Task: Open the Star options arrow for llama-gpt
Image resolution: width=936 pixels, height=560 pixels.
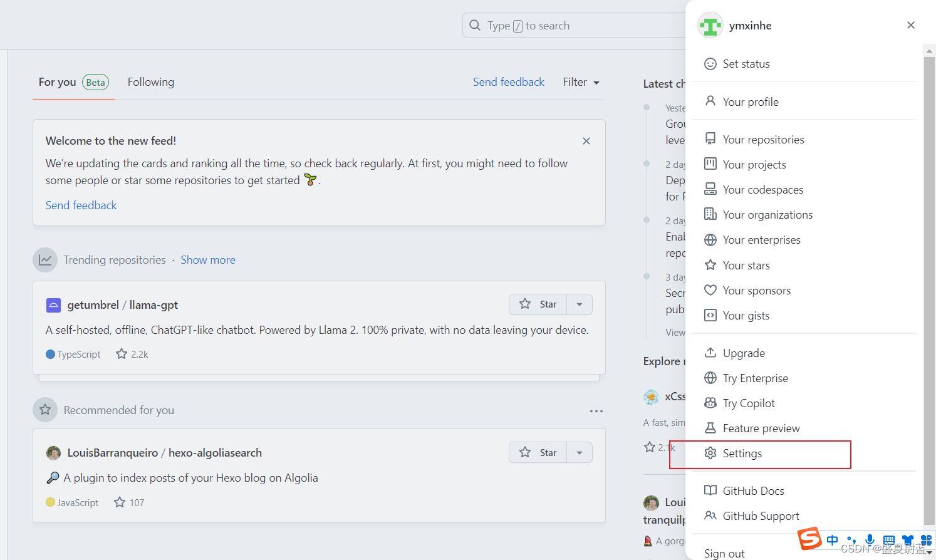Action: click(579, 304)
